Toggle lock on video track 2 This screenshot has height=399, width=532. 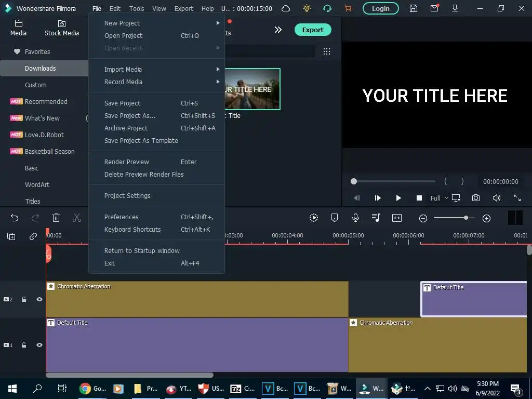[24, 299]
